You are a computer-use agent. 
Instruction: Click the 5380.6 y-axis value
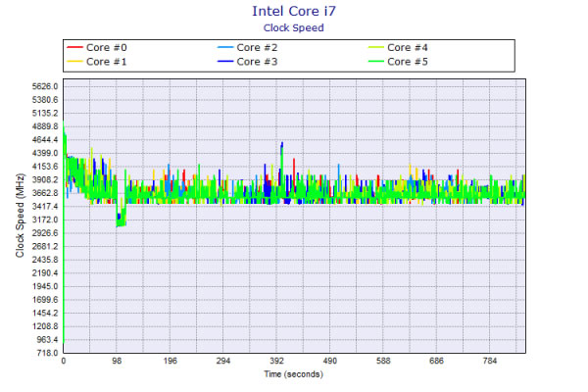(x=45, y=100)
